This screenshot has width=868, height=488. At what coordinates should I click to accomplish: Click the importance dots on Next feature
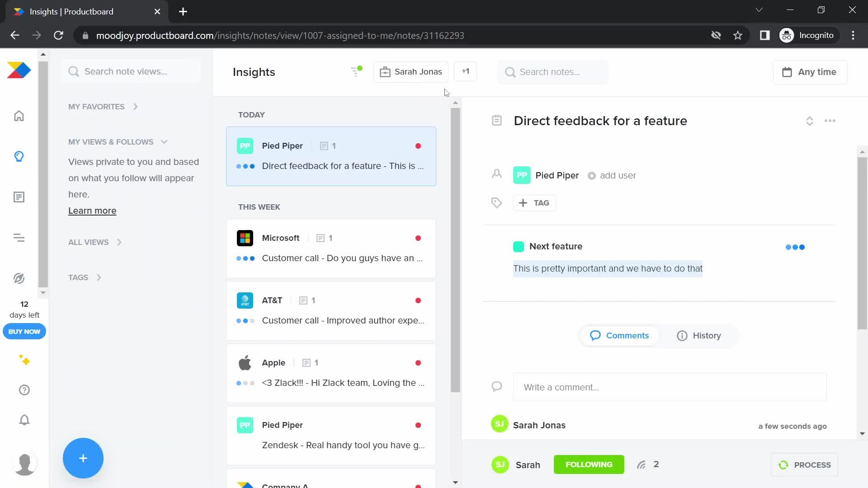tap(795, 247)
